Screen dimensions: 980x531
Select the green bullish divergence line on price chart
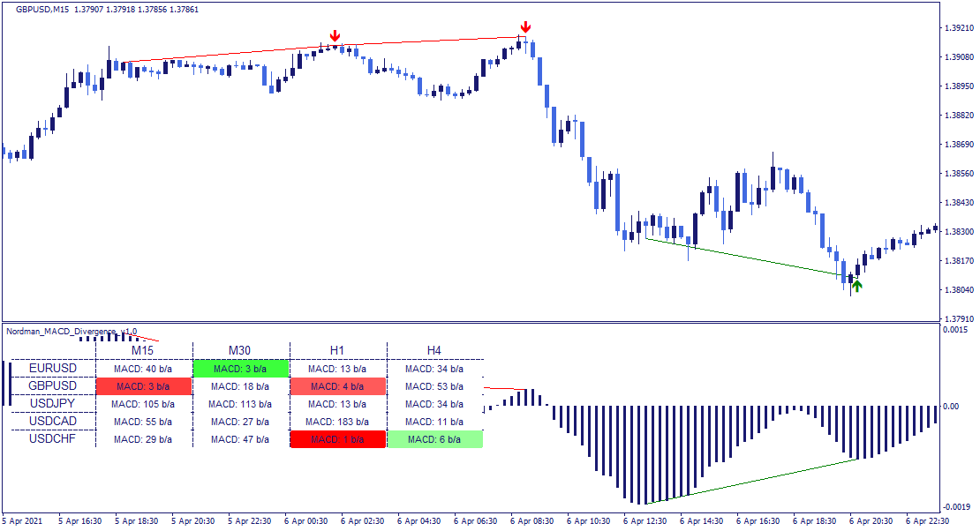742,257
